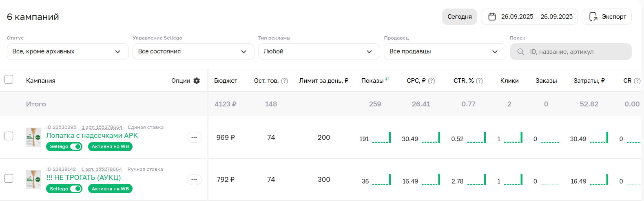Expand the Управление Sellego dropdown

tap(193, 52)
